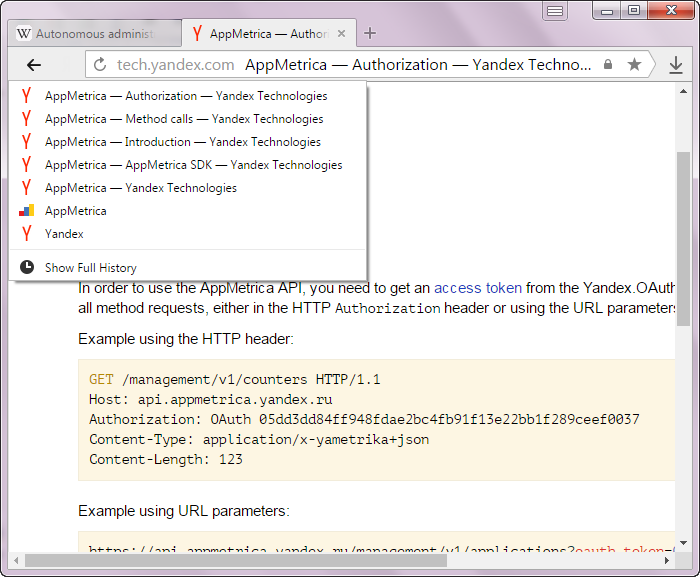Viewport: 700px width, 577px height.
Task: Click the horizontal scrollbar right arrow
Action: tap(667, 560)
